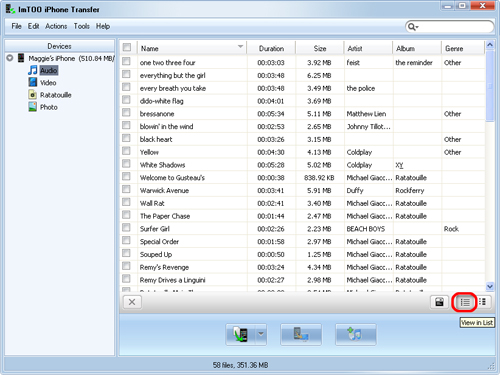Click the ImTOO app icon in the title bar
The width and height of the screenshot is (500, 375).
coord(10,9)
